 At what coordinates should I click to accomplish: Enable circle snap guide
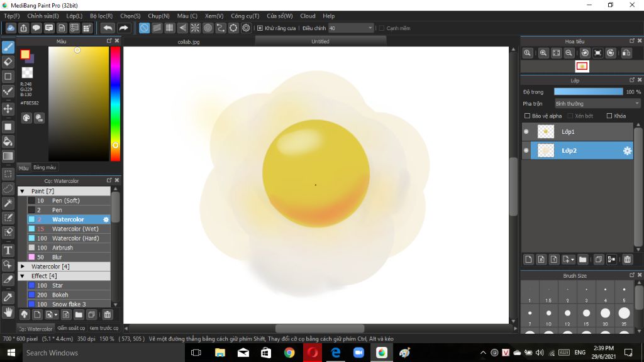click(x=208, y=28)
